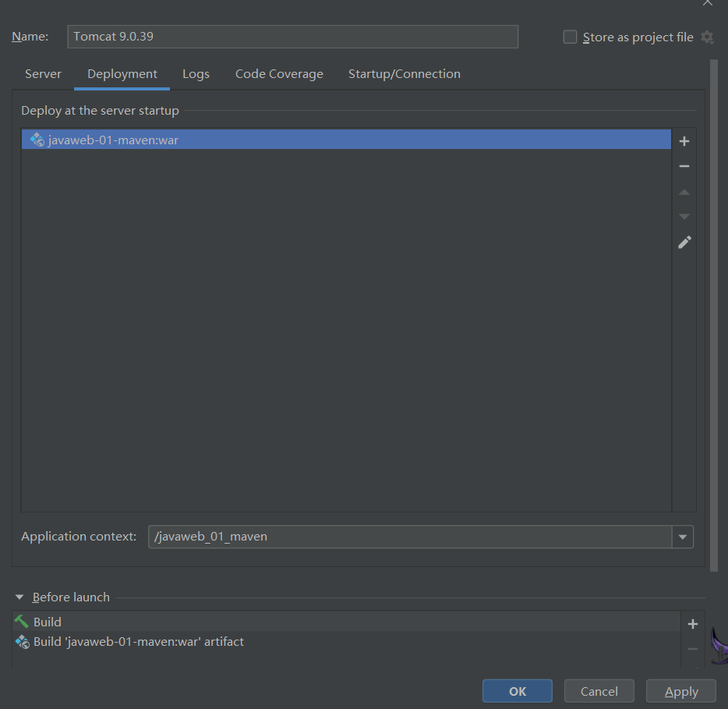Focus the Name input field
This screenshot has height=709, width=728.
pos(292,37)
